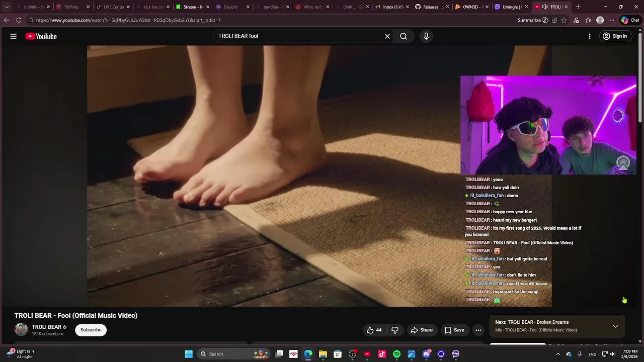The width and height of the screenshot is (644, 362).
Task: Open the Windows Start menu
Action: tap(189, 354)
